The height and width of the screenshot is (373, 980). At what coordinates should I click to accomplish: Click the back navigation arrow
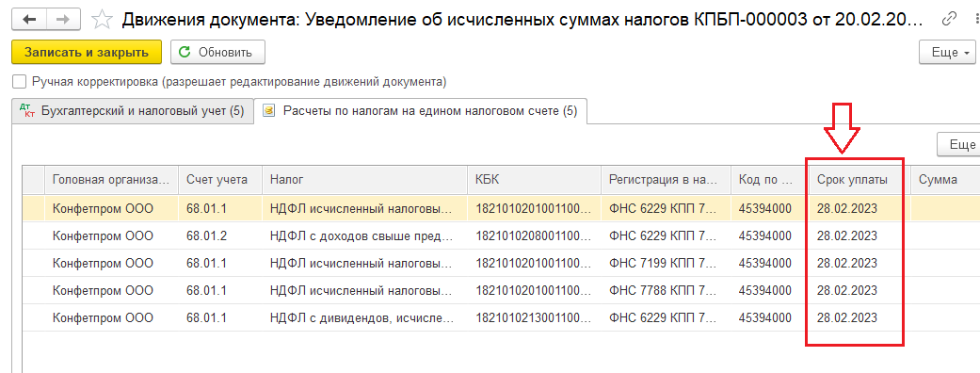[x=29, y=20]
